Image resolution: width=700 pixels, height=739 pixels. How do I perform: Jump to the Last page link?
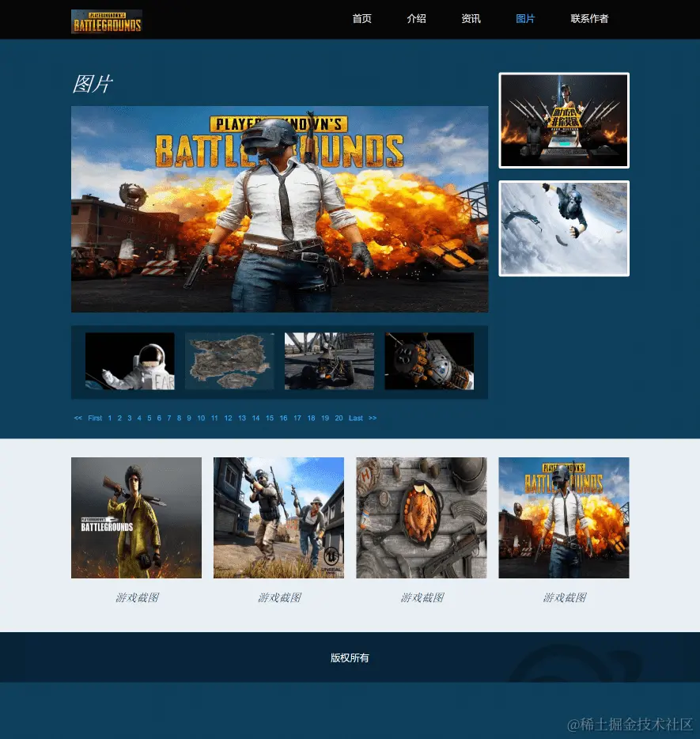point(356,418)
